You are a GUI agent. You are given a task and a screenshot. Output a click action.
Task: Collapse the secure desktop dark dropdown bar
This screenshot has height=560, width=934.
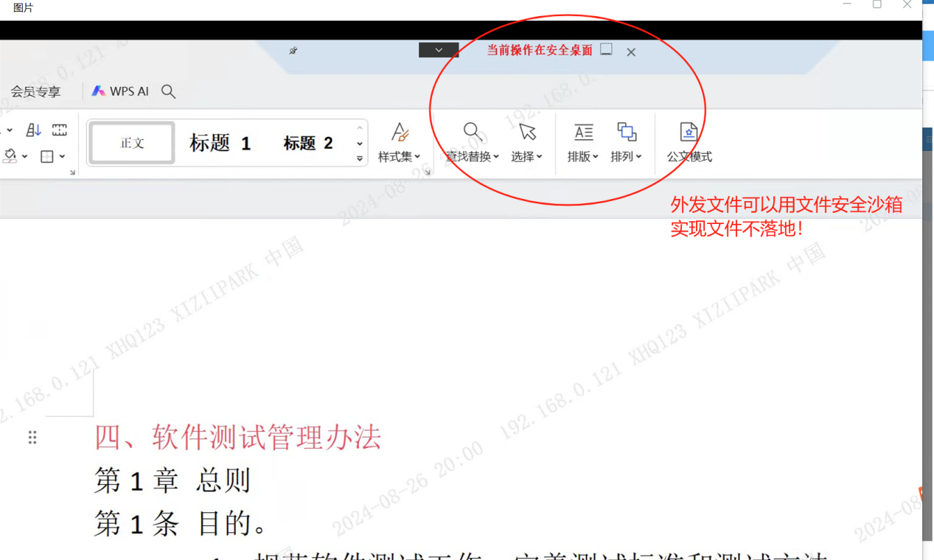click(439, 50)
